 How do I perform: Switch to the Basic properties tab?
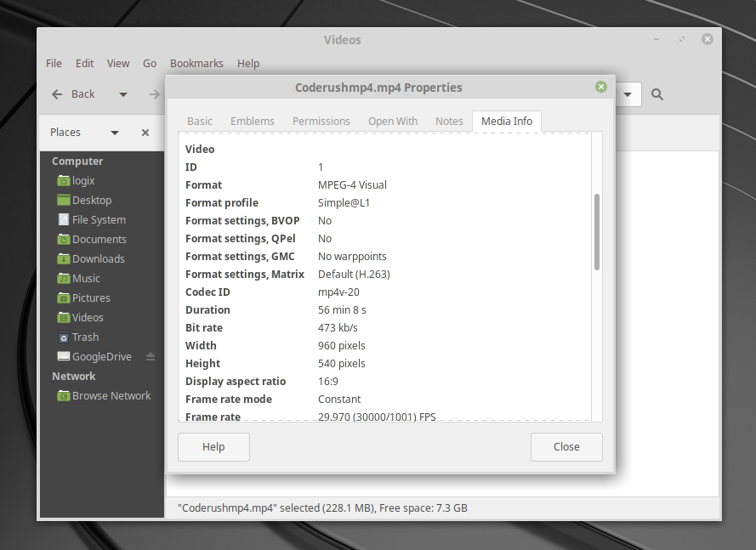[x=199, y=121]
